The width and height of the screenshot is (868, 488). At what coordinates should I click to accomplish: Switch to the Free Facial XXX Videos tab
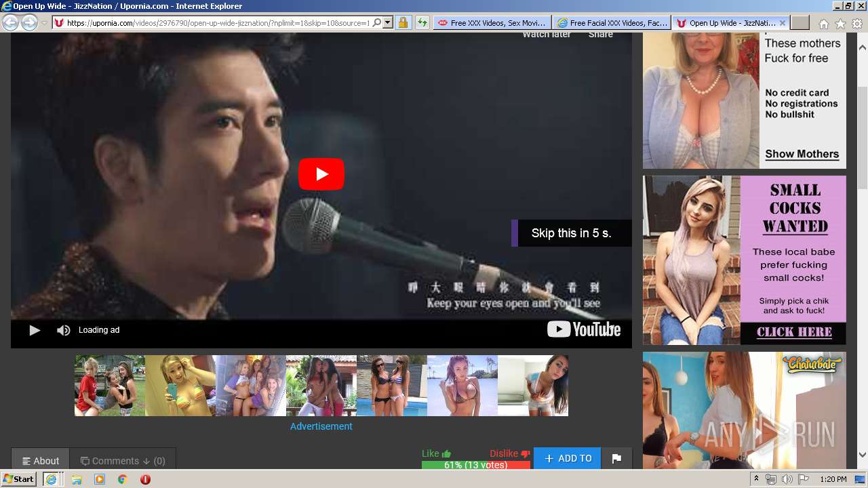[612, 22]
